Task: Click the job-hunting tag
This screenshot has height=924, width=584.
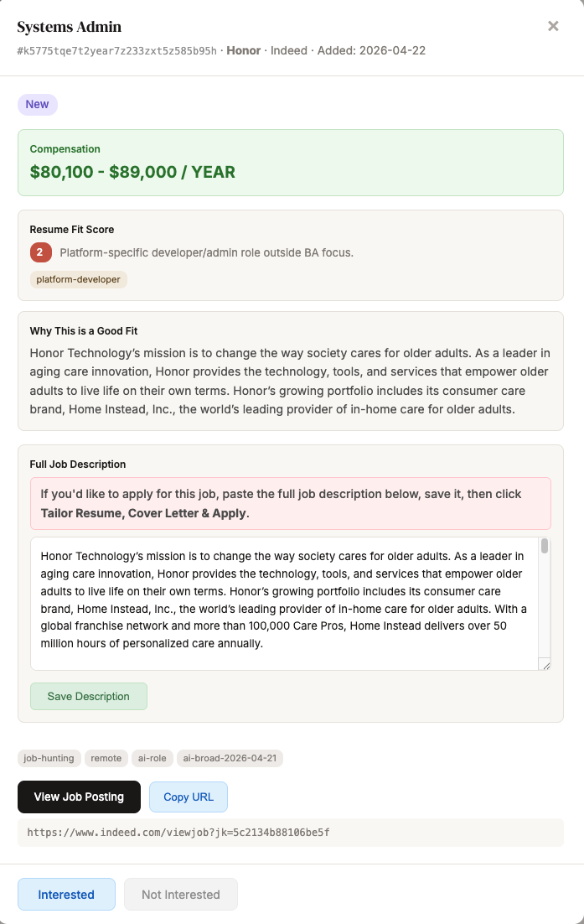Action: (49, 758)
